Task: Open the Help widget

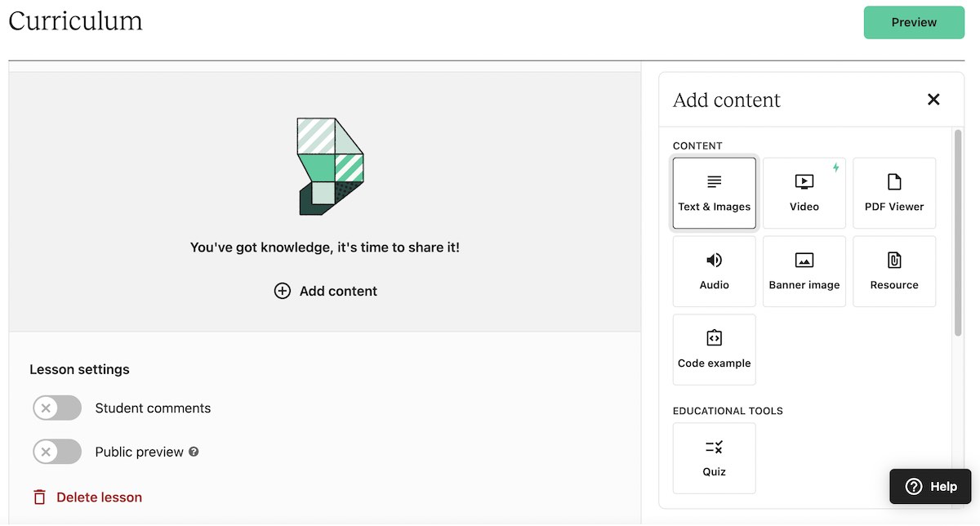Action: [929, 486]
